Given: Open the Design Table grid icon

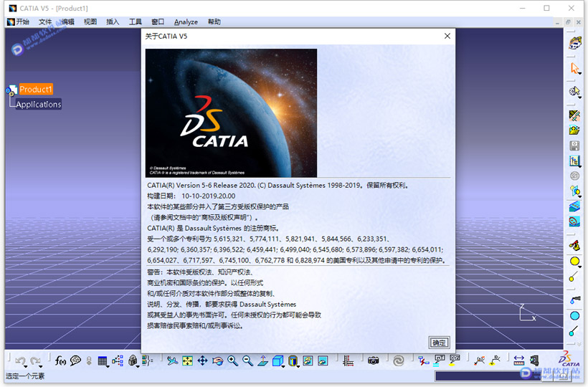Looking at the screenshot, I should [102, 360].
